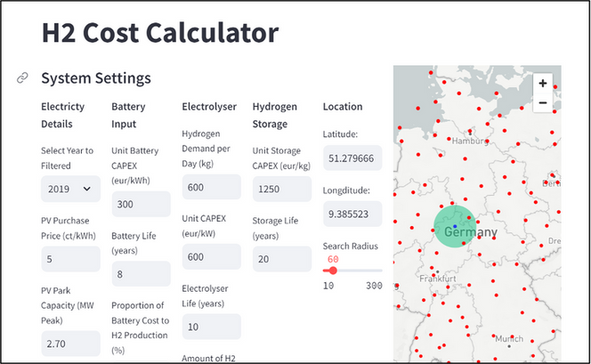591x364 pixels.
Task: Edit Hydrogen Demand per Day field
Action: 212,187
